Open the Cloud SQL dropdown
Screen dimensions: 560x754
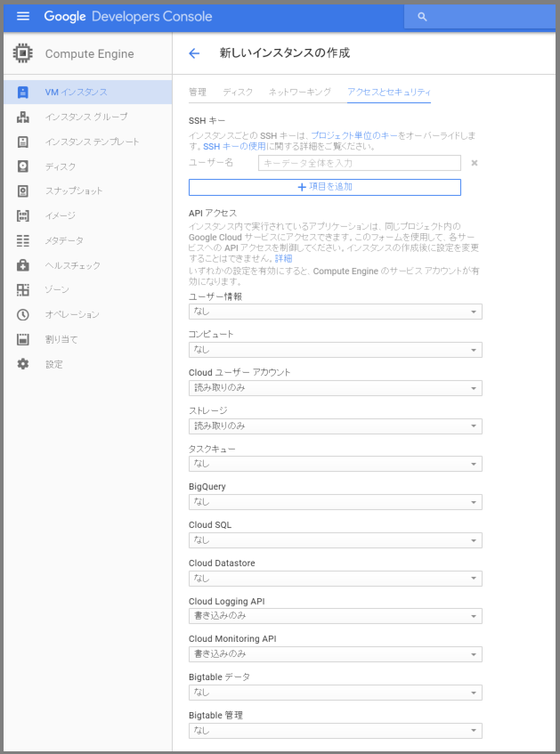[x=336, y=540]
